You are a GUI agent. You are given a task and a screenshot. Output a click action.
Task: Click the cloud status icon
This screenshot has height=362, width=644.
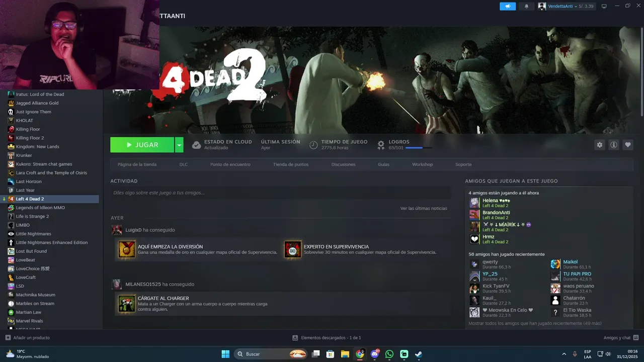pyautogui.click(x=196, y=145)
